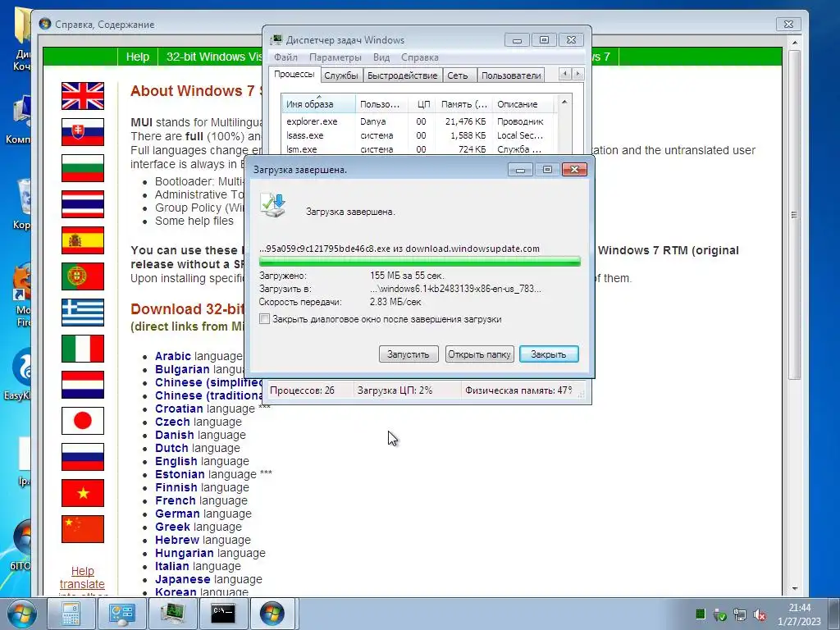Select the explorer.exe process row
Viewport: 840px width, 630px height.
pyautogui.click(x=419, y=121)
